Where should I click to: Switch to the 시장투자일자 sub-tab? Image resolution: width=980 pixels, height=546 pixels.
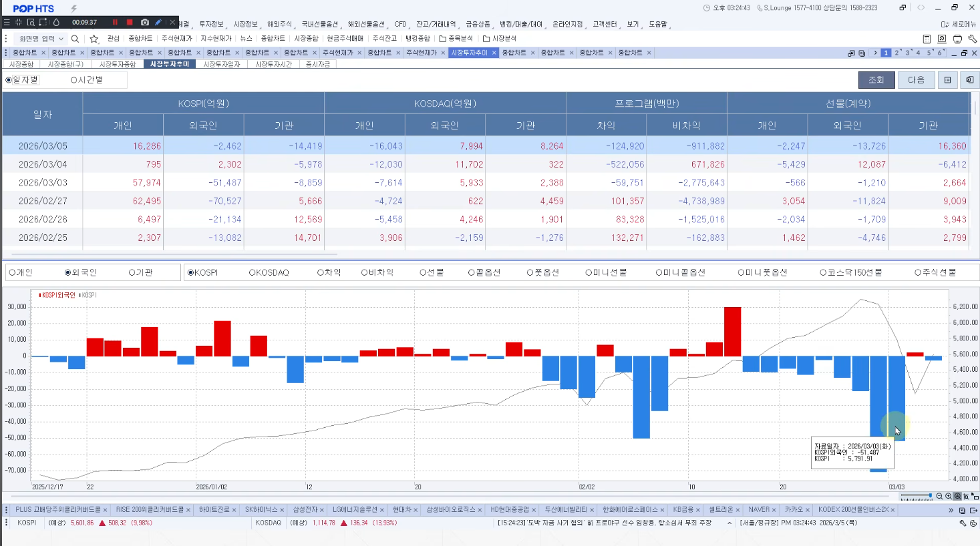click(x=222, y=64)
